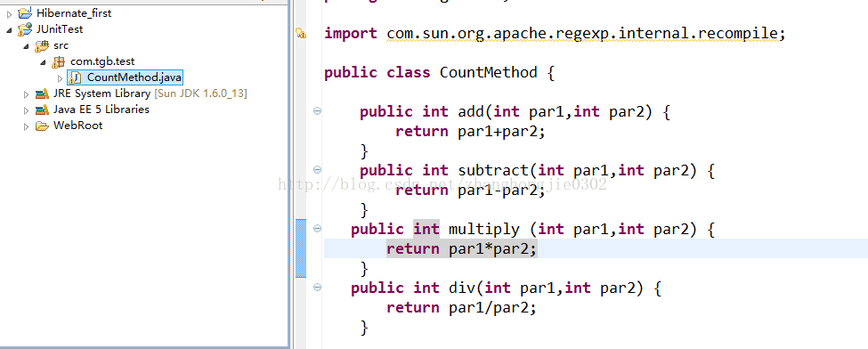Image resolution: width=868 pixels, height=349 pixels.
Task: Collapse the src folder node
Action: click(x=26, y=45)
